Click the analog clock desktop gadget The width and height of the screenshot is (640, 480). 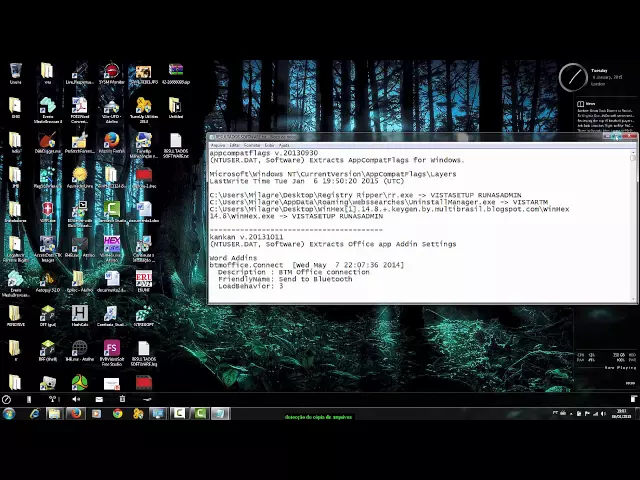573,77
